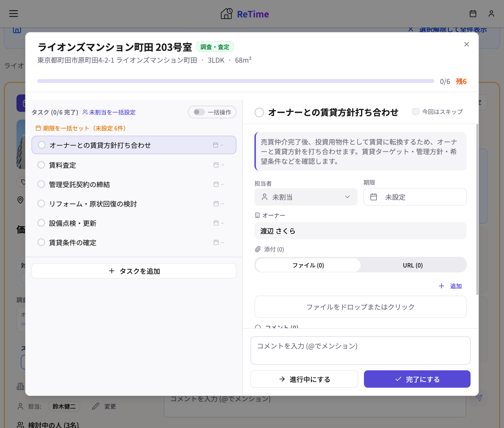Select リフォーム・原状回復の検討 task text
This screenshot has height=428, width=504.
[x=93, y=204]
